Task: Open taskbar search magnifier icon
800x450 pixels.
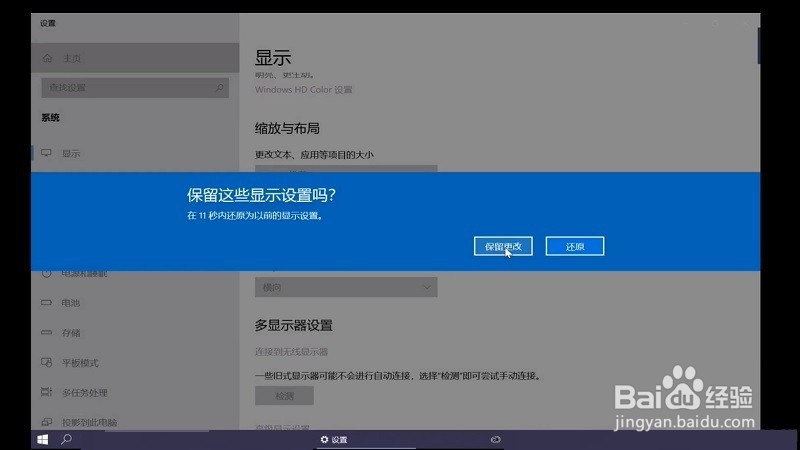Action: pyautogui.click(x=66, y=439)
